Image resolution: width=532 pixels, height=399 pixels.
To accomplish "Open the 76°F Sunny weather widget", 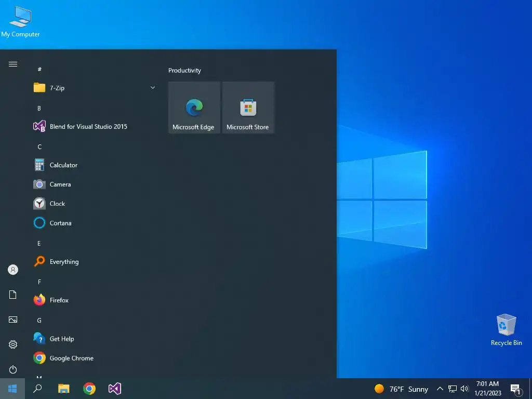I will tap(401, 389).
